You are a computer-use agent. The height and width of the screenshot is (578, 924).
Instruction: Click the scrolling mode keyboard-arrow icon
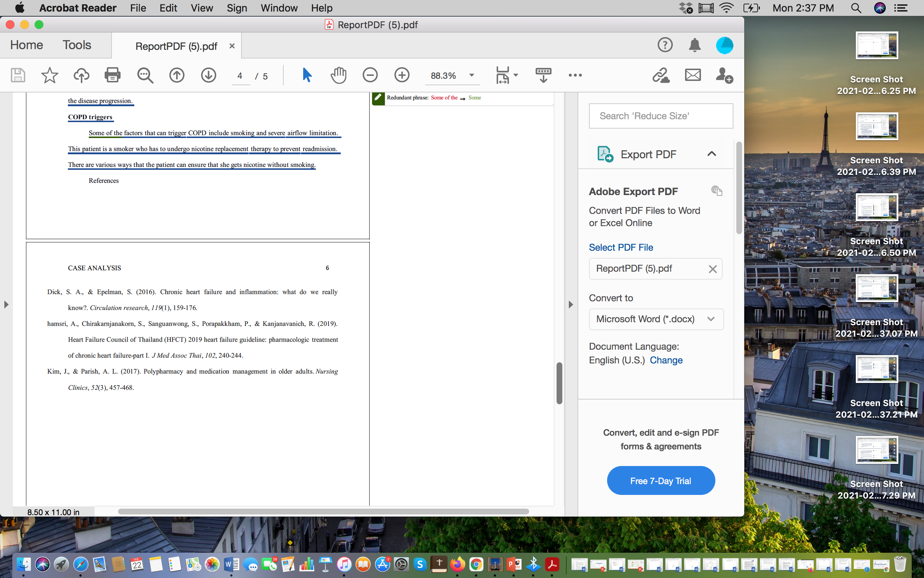(543, 75)
